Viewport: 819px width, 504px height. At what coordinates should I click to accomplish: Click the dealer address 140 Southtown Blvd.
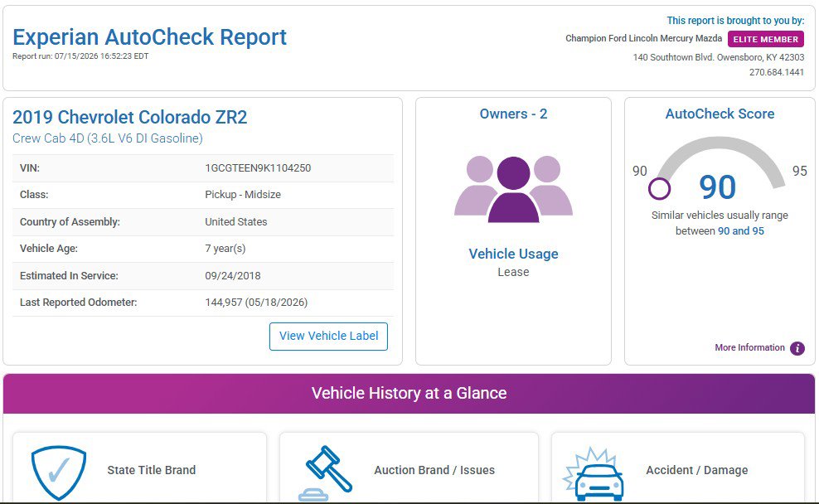(x=719, y=57)
